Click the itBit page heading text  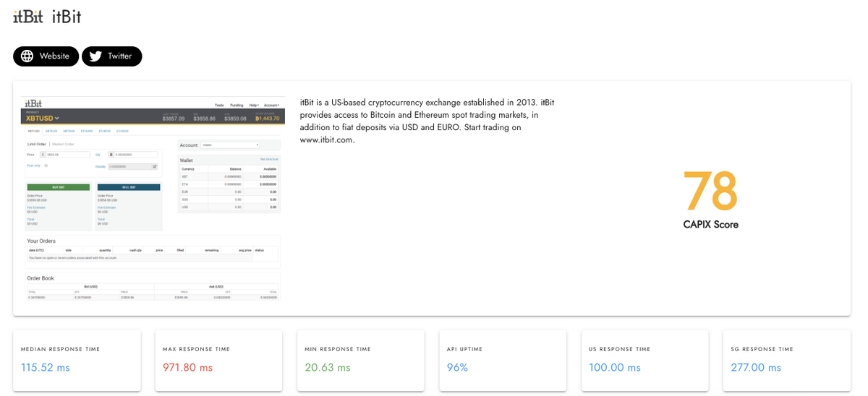point(67,16)
